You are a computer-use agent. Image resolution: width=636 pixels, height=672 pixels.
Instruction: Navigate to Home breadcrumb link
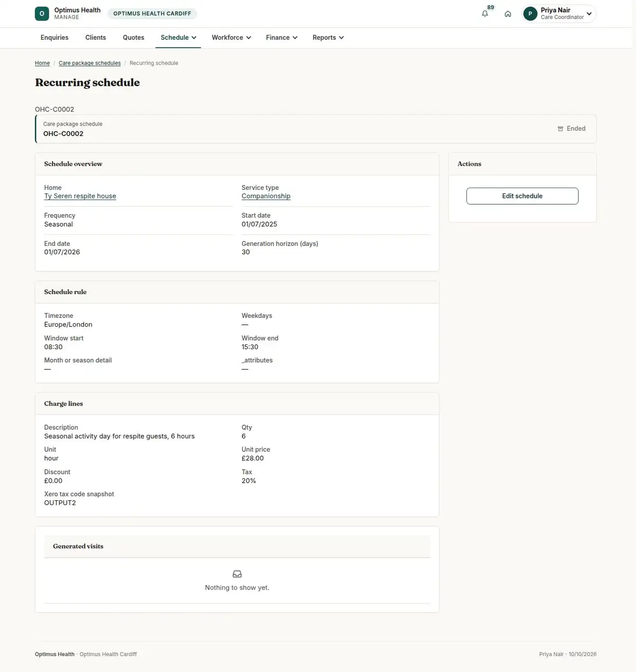42,63
